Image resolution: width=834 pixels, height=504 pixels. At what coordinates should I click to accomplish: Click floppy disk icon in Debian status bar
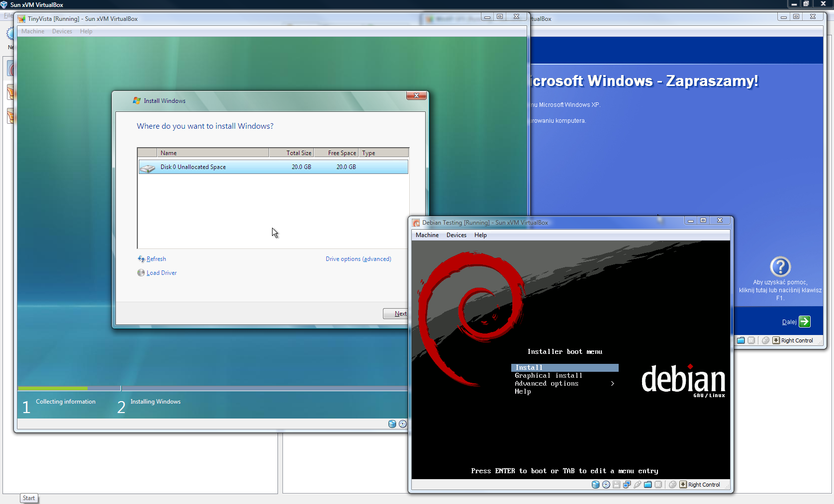[616, 485]
